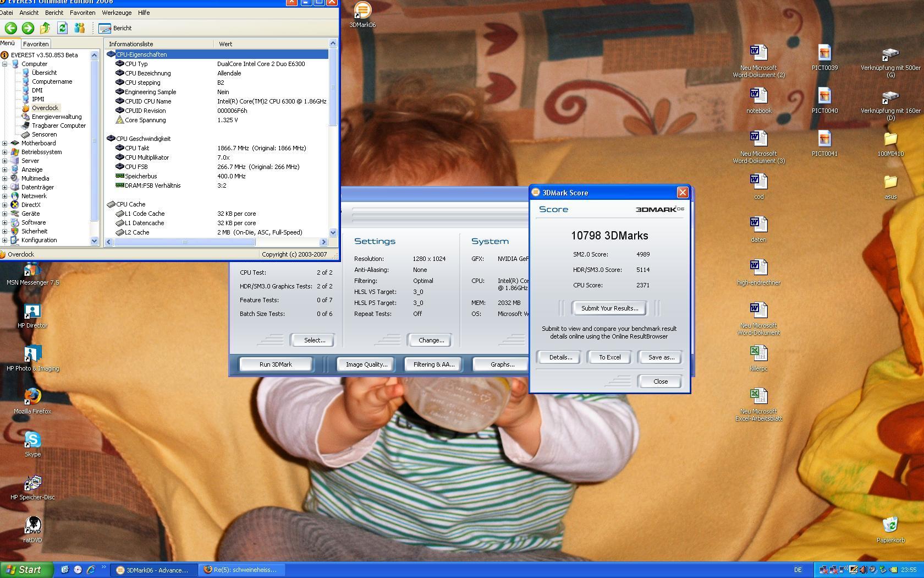924x578 pixels.
Task: Open the asus folder icon
Action: pyautogui.click(x=890, y=186)
